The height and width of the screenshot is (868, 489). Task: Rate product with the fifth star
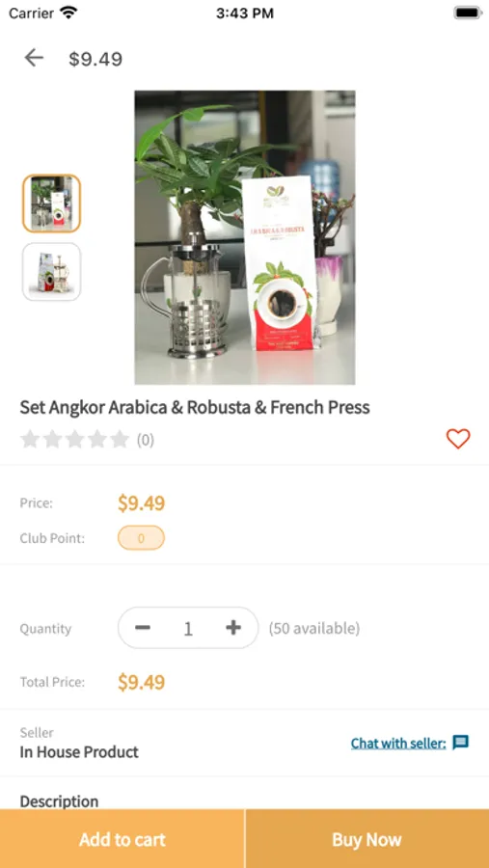click(119, 440)
